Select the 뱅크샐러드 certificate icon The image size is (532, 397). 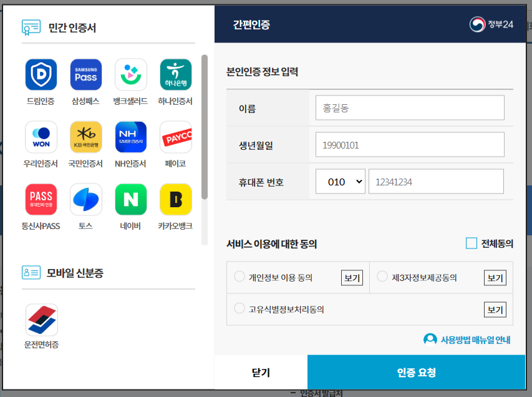(130, 74)
